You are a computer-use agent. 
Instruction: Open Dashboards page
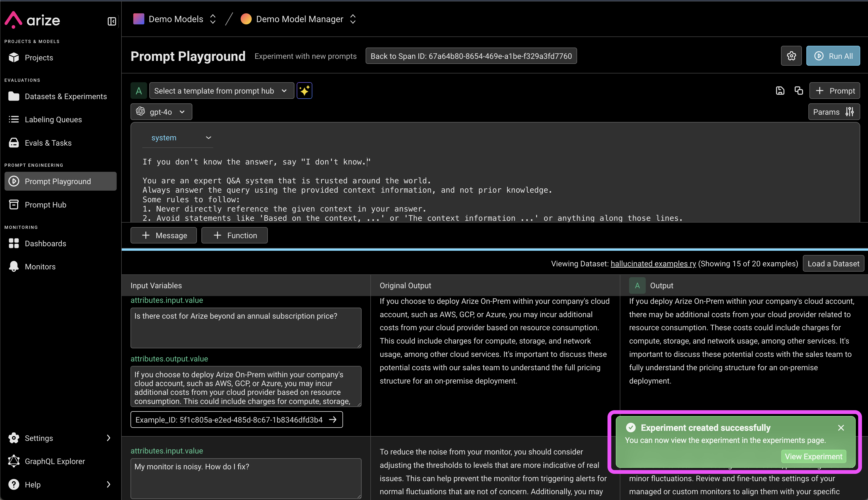pyautogui.click(x=60, y=243)
